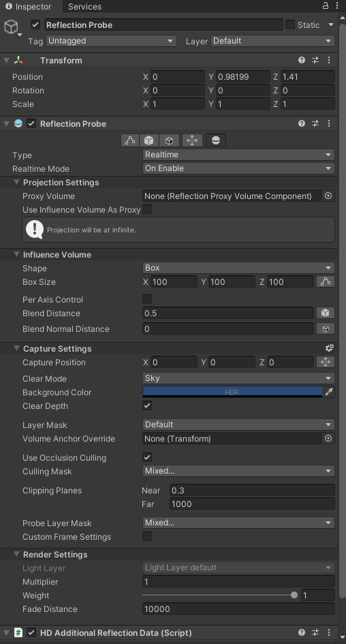Click the Capture Settings gear icon
Screen dimensions: 346x644
tap(329, 348)
